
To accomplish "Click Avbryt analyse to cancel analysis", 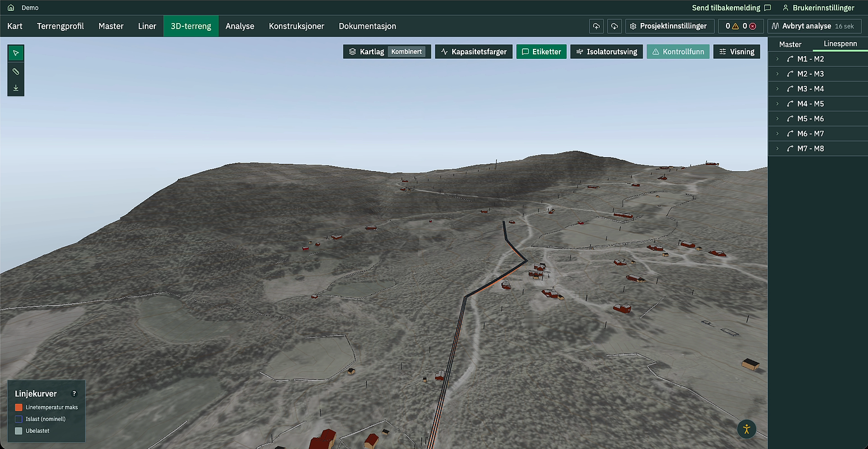I will pos(814,26).
